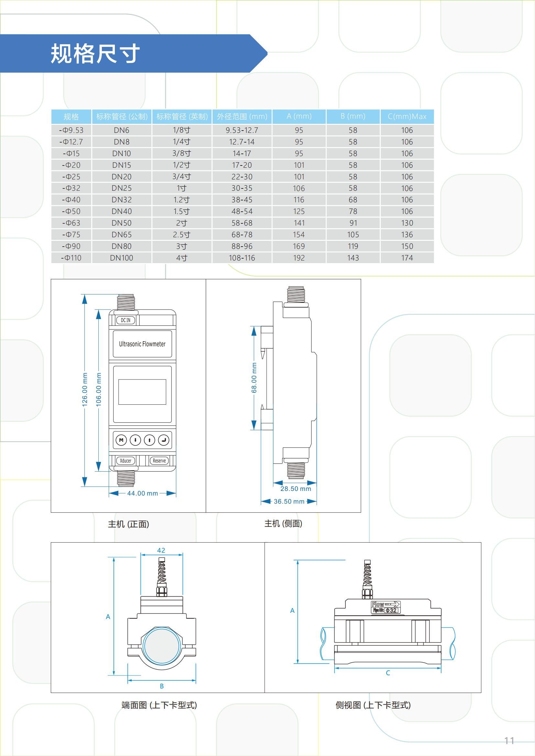Screen dimensions: 535x756
Task: Click the DN40 cell
Action: click(x=122, y=211)
